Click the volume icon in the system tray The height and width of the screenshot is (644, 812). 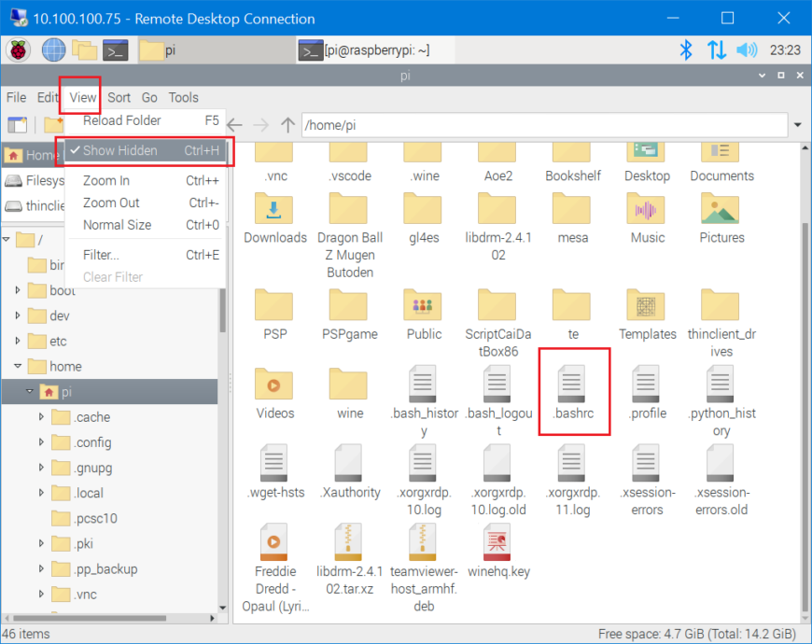(747, 50)
